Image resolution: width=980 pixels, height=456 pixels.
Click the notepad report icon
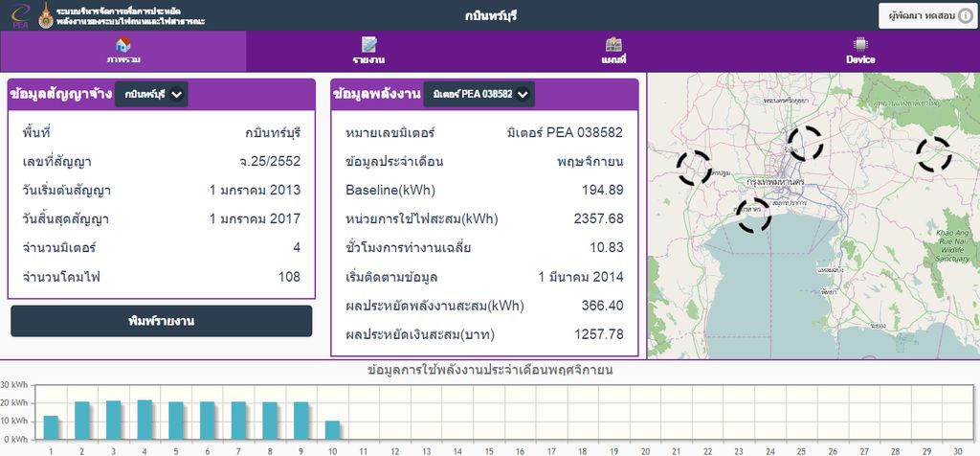pos(368,44)
